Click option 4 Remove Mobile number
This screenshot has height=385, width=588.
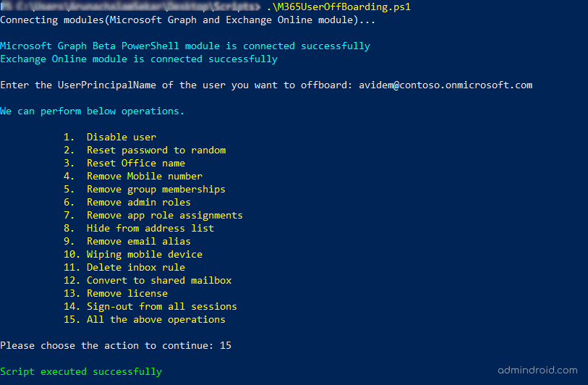click(x=144, y=176)
